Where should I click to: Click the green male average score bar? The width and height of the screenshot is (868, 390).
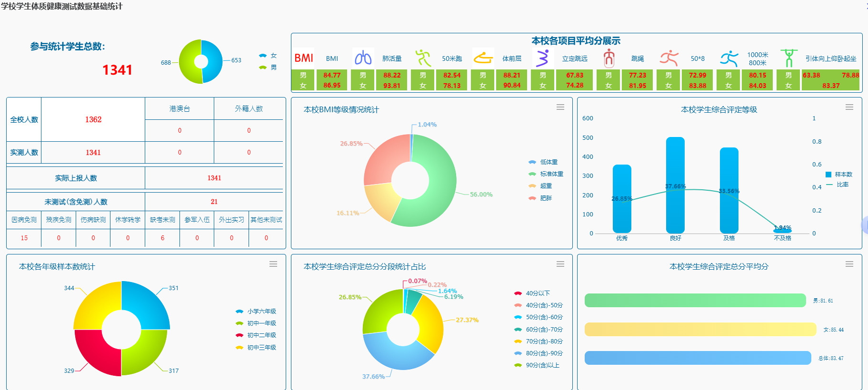click(x=695, y=301)
